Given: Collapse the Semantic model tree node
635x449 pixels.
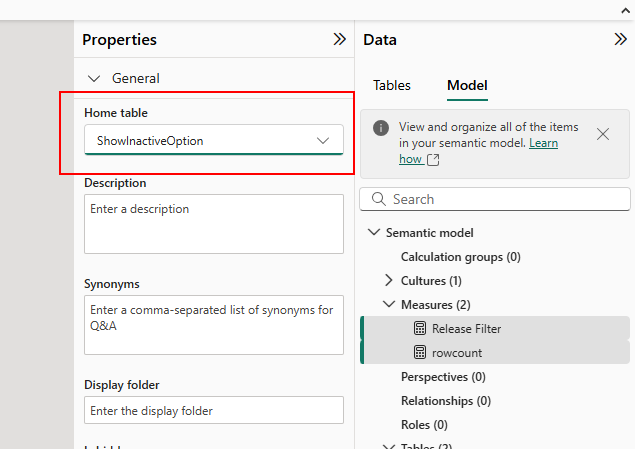Looking at the screenshot, I should coord(373,232).
